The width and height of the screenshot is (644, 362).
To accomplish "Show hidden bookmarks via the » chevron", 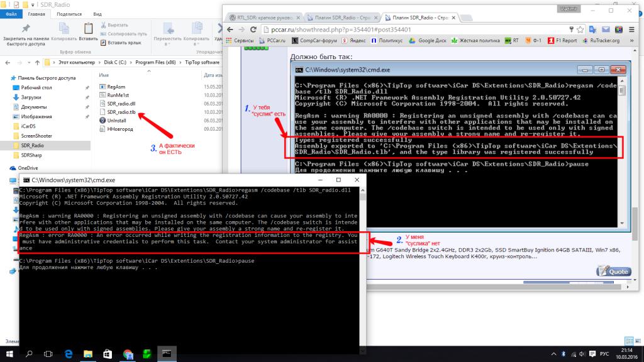I will tap(631, 40).
